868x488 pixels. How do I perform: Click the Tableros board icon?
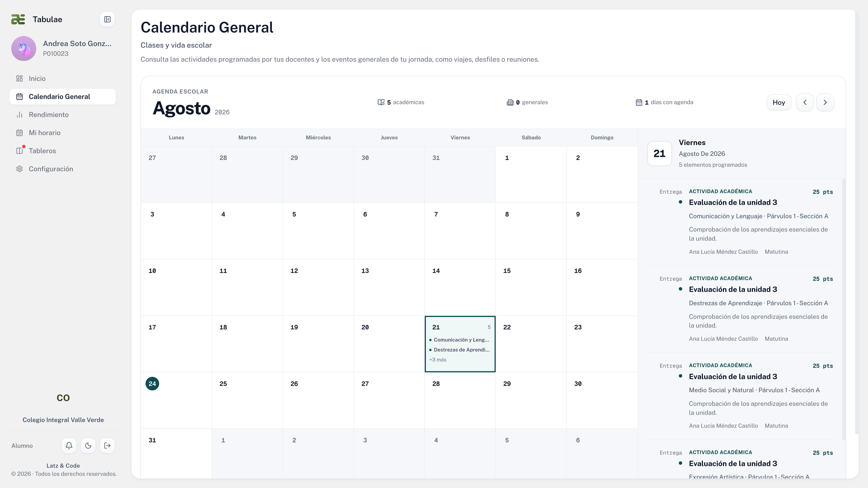pos(20,151)
